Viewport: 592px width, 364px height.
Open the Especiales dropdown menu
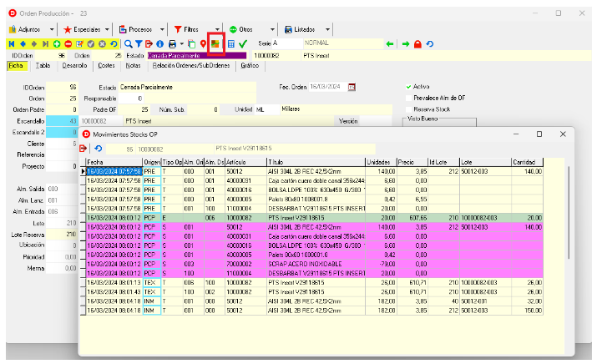point(87,28)
